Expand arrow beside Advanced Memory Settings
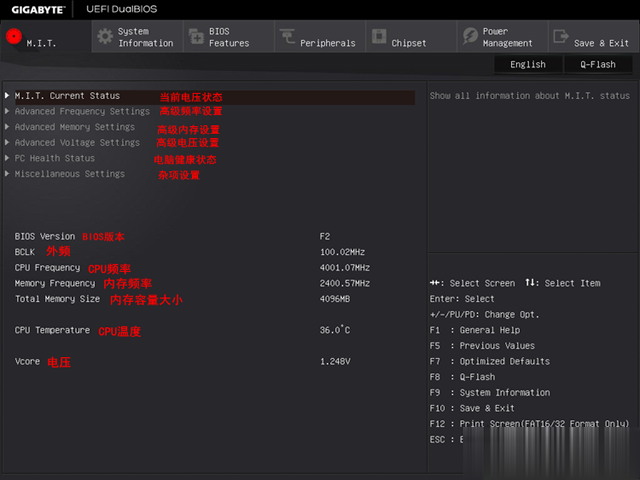This screenshot has width=640, height=480. point(7,127)
